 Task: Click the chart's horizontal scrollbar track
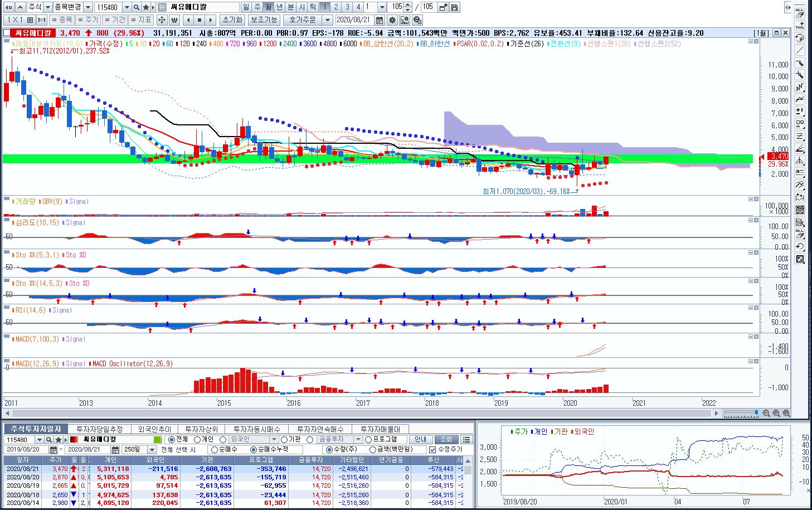(357, 413)
